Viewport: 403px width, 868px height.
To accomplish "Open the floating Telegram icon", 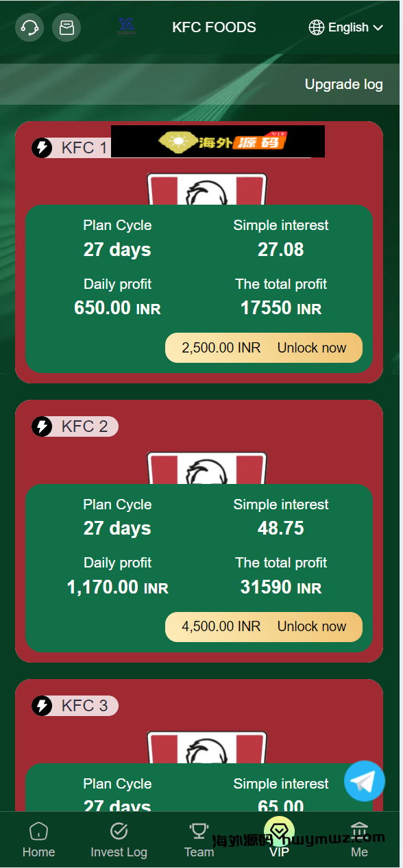I will coord(365,781).
